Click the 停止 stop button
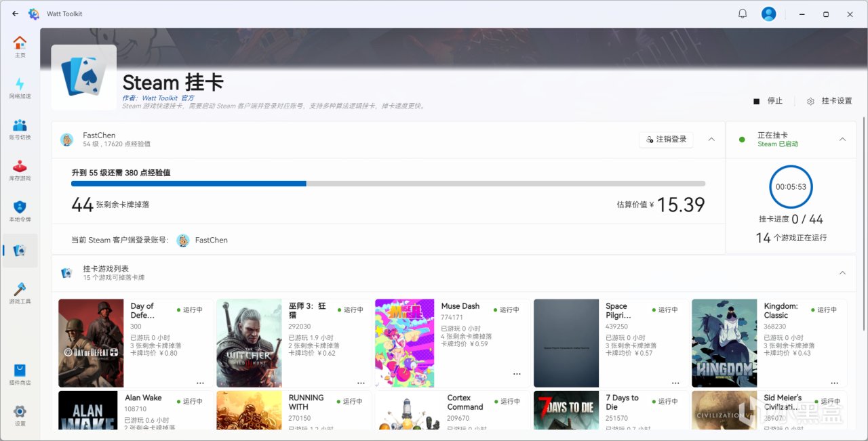The width and height of the screenshot is (868, 441). [768, 101]
